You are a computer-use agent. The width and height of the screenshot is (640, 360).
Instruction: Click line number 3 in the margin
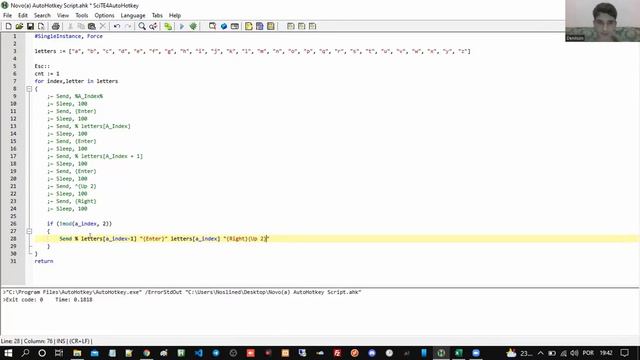15,51
